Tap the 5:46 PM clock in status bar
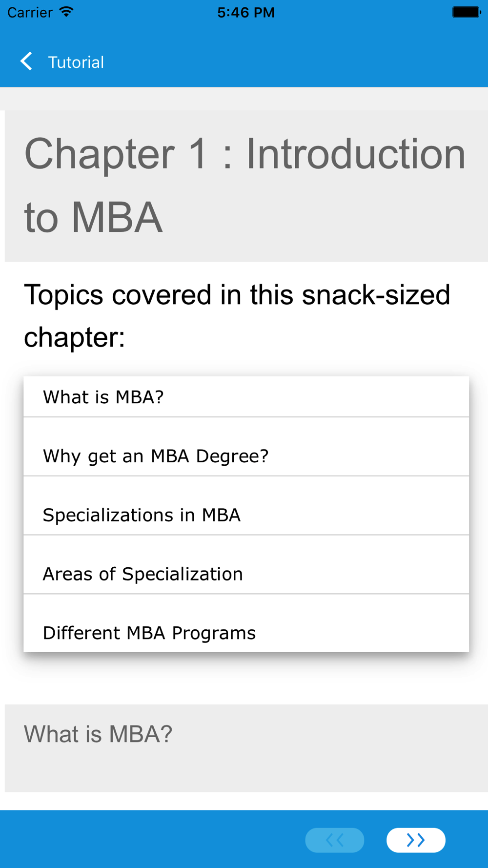Screen dimensions: 488x868 [x=246, y=12]
